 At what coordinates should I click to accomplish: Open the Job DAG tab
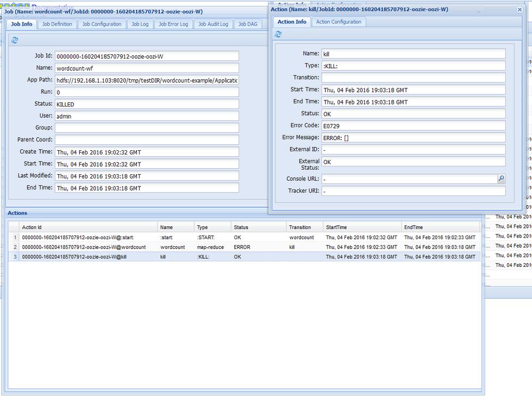pos(248,24)
